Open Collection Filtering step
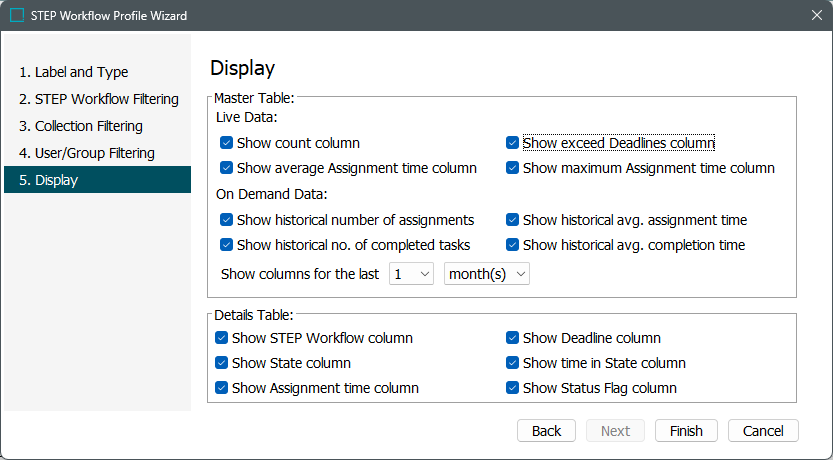 coord(88,126)
